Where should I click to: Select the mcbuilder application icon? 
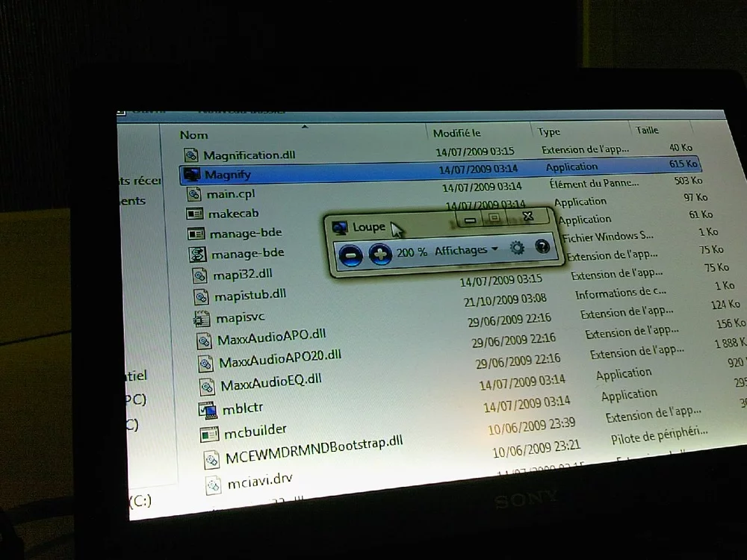point(210,435)
